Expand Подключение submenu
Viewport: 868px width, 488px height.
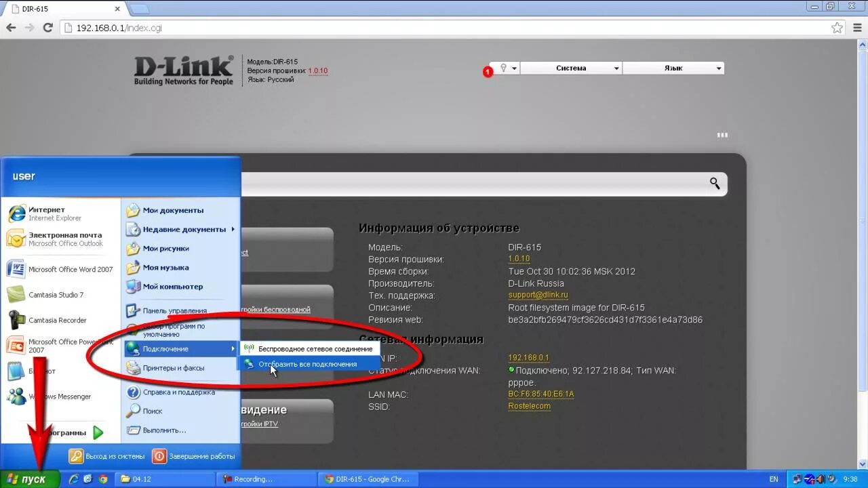pyautogui.click(x=180, y=348)
